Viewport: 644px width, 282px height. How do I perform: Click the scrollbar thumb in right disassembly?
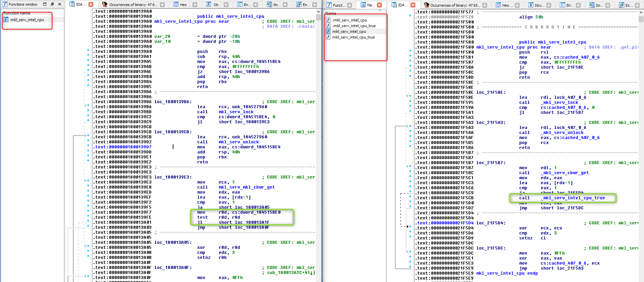coord(641,19)
